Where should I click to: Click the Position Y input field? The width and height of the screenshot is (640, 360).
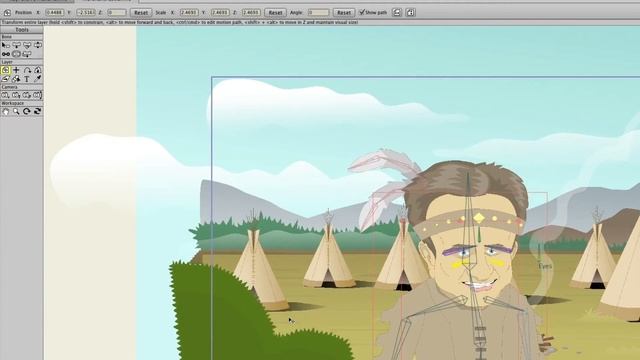coord(86,13)
